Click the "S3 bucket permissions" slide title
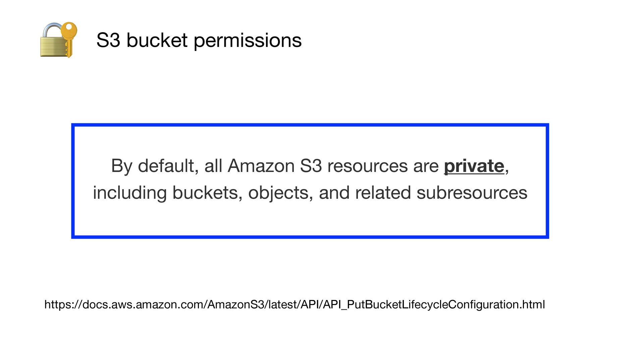This screenshot has height=362, width=644. pyautogui.click(x=199, y=40)
